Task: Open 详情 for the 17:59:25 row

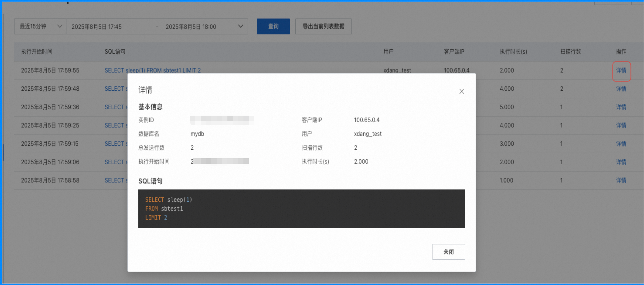Action: click(621, 125)
